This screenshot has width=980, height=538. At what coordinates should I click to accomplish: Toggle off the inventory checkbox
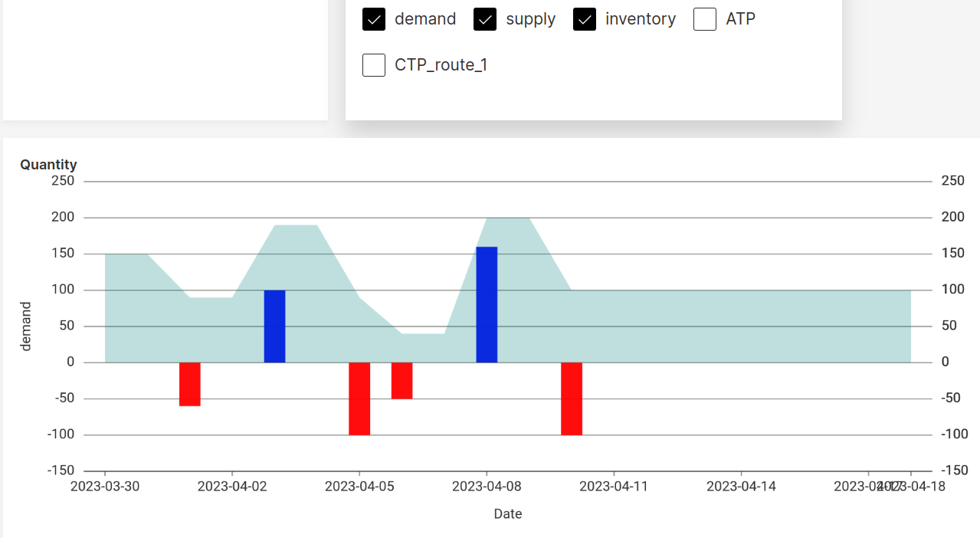pos(584,18)
